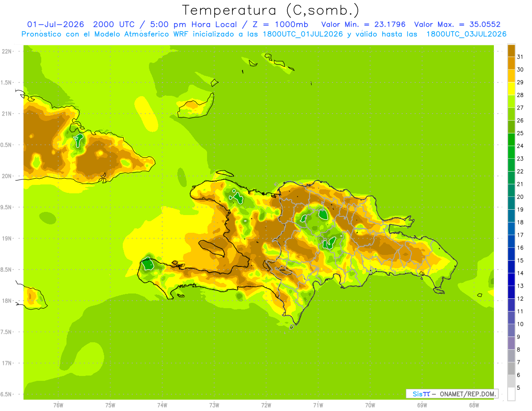Select the yellow color bar segment between 28 and 29

click(x=511, y=89)
